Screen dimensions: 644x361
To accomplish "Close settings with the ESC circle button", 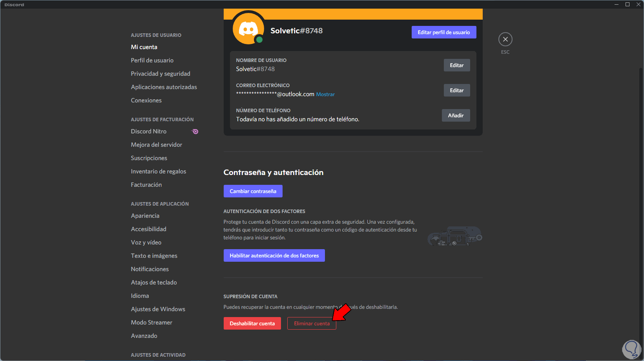I will (505, 39).
